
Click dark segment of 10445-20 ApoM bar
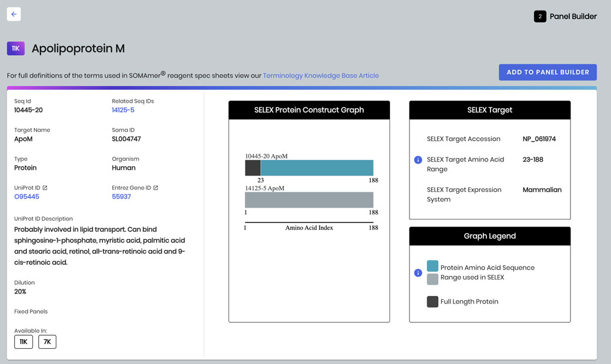tap(253, 168)
